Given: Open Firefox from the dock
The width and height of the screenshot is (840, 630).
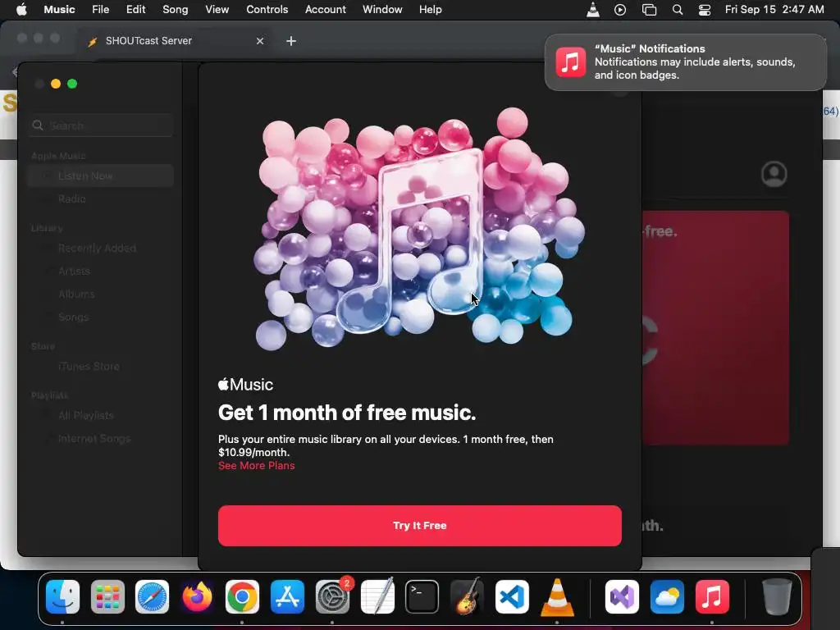Looking at the screenshot, I should pyautogui.click(x=197, y=596).
